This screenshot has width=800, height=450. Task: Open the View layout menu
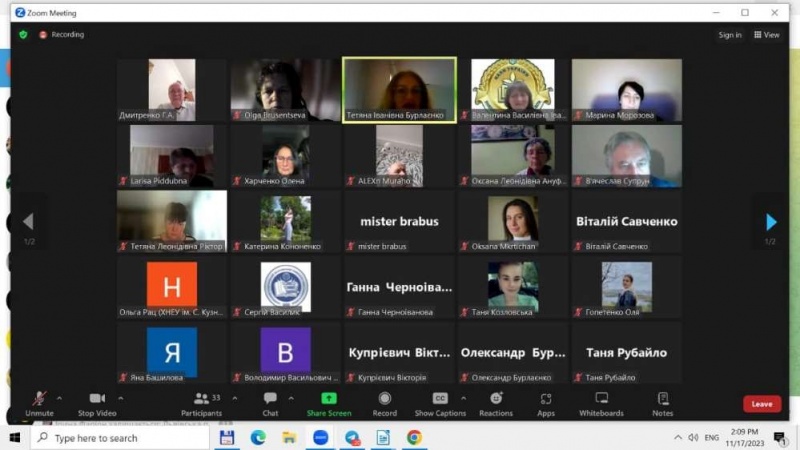(x=766, y=35)
